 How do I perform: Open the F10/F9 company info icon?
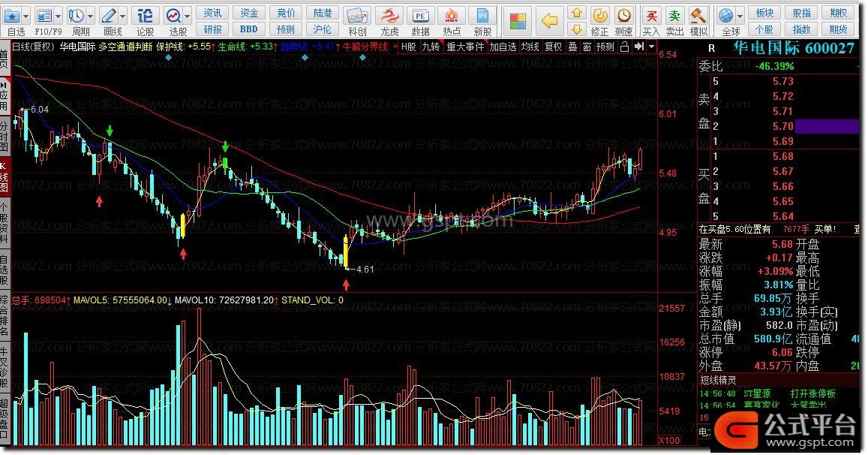click(x=44, y=16)
